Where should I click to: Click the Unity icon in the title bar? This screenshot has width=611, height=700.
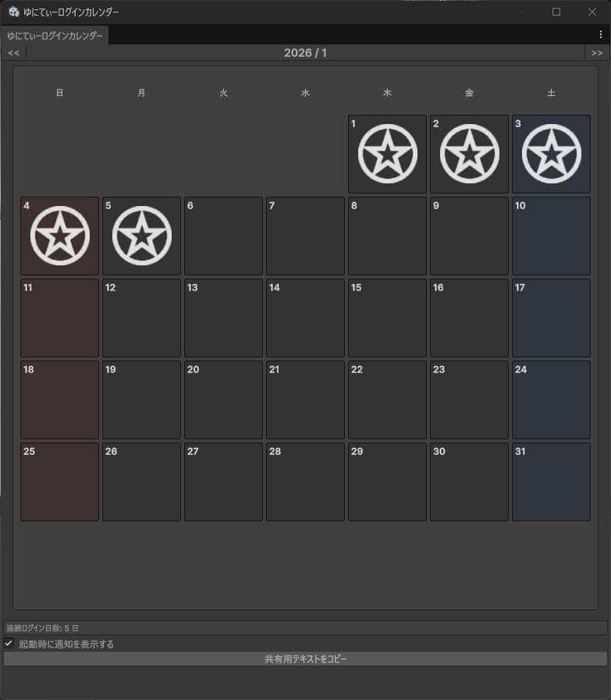coord(14,12)
